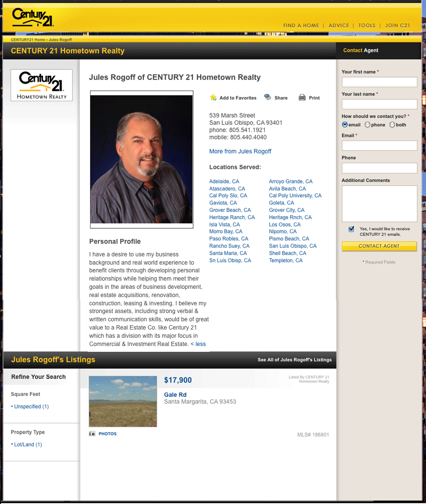Click the Century 21 logo in header
The width and height of the screenshot is (426, 504).
(33, 17)
